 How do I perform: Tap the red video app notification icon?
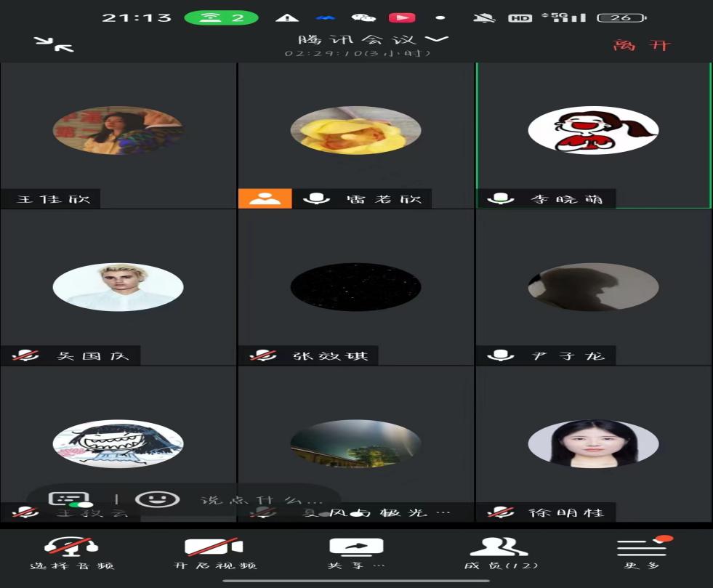402,17
